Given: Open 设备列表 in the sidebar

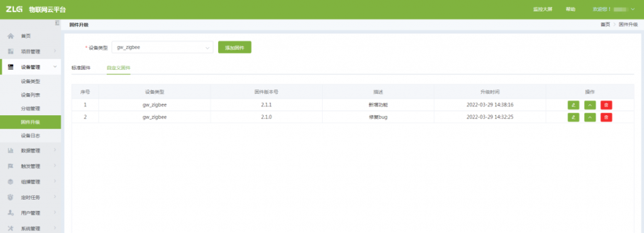Looking at the screenshot, I should [30, 95].
